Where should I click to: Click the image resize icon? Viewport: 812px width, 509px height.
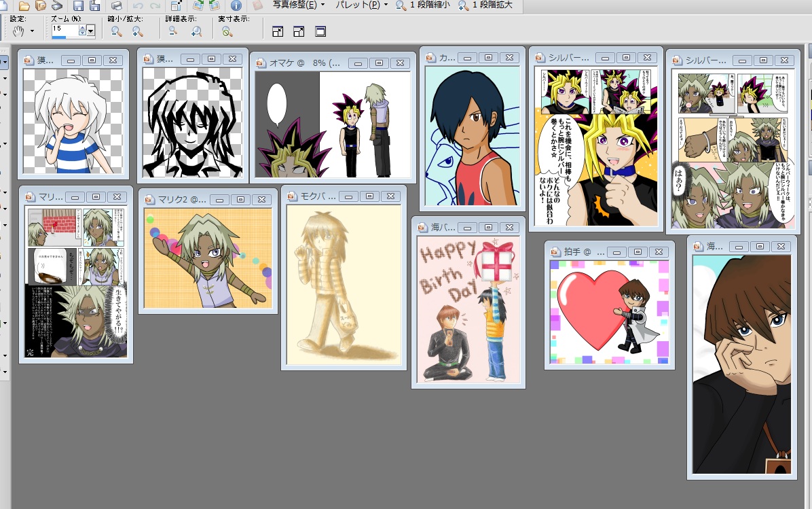(x=176, y=5)
